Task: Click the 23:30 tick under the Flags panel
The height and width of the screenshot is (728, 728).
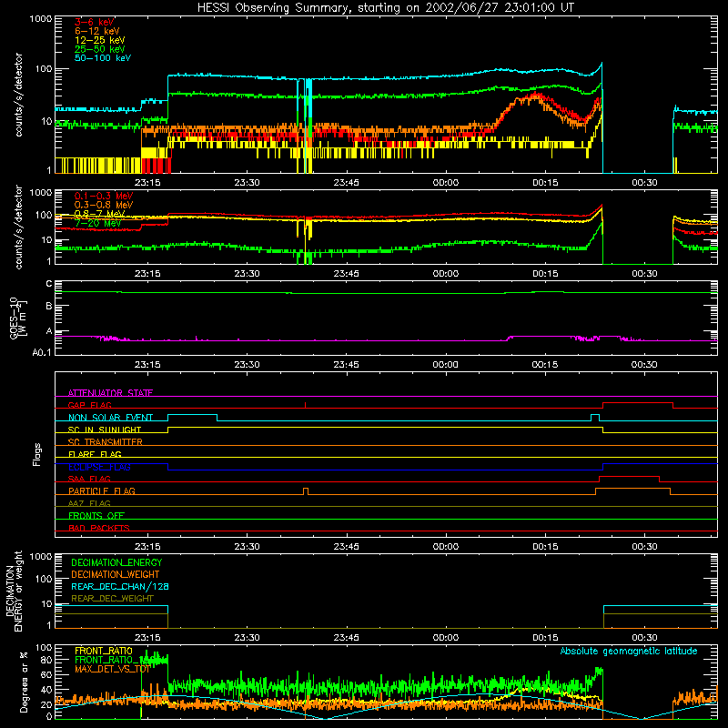Action: tap(247, 547)
